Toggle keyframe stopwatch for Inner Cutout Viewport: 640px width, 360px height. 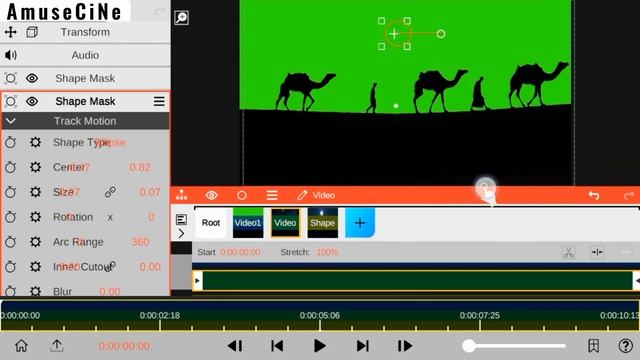click(x=11, y=267)
